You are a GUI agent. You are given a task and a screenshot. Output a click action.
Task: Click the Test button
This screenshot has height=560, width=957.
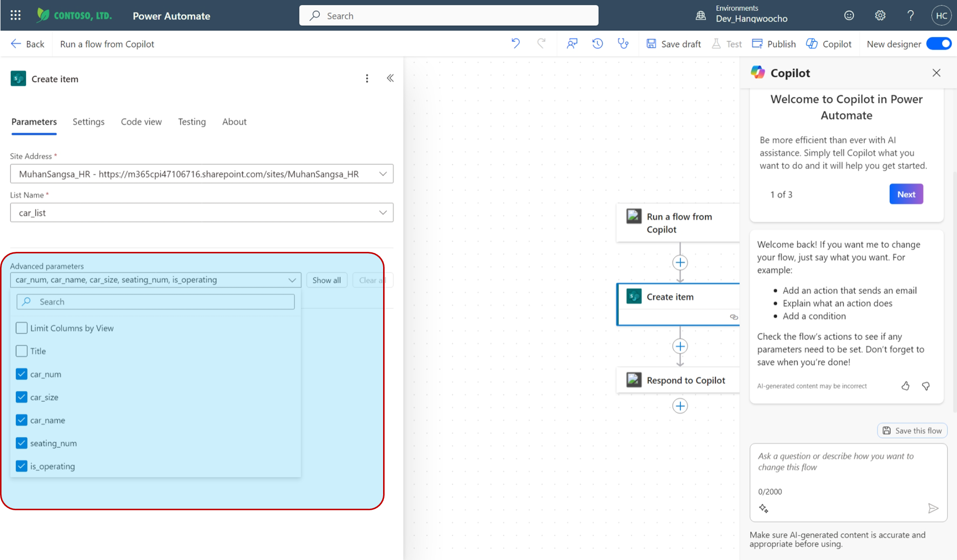726,44
